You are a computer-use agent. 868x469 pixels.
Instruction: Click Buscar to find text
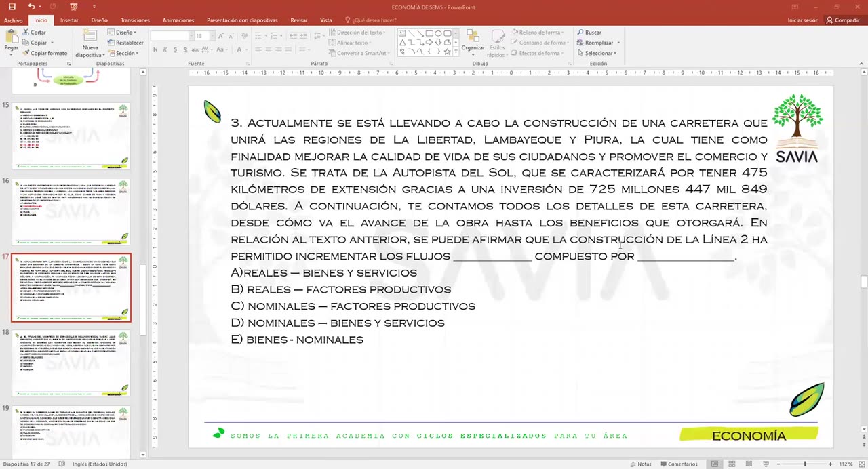click(x=589, y=33)
